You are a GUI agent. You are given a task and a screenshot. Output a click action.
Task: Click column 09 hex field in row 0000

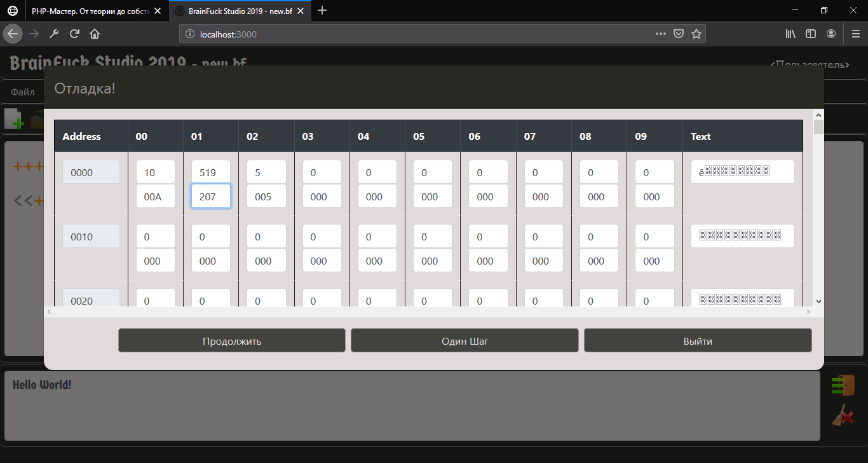(x=654, y=197)
